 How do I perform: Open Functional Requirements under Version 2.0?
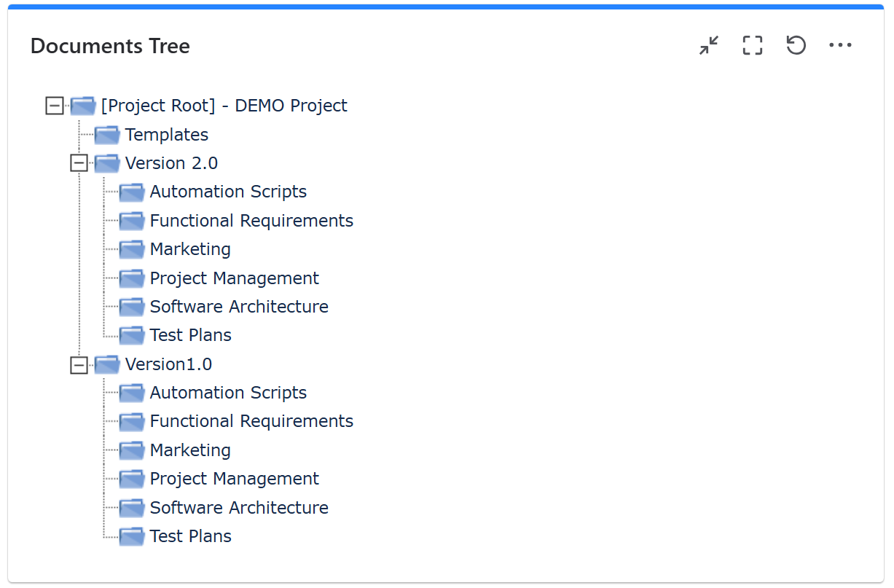(251, 221)
